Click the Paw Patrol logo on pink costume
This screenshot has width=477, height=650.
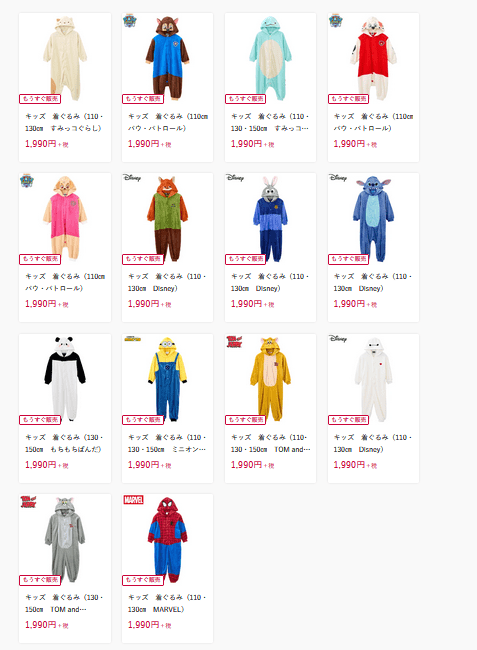pos(27,181)
